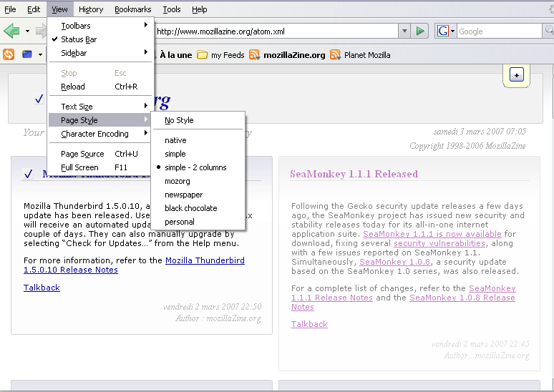This screenshot has width=554, height=392.
Task: Expand the Character Encoding submenu
Action: point(101,134)
